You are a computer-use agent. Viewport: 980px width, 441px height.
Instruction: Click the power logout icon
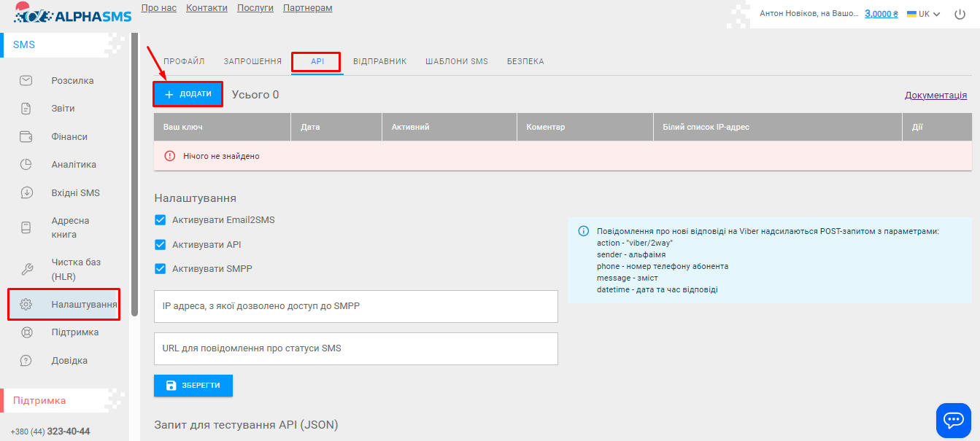click(960, 14)
